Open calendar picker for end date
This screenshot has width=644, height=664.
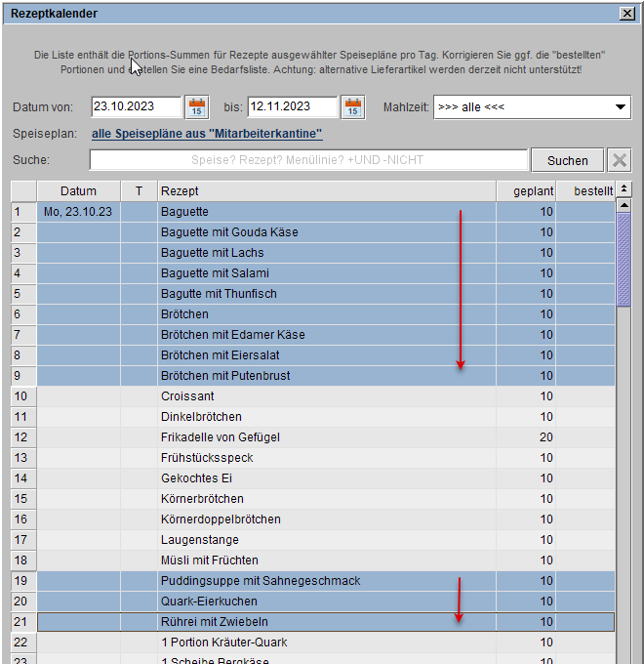point(352,106)
